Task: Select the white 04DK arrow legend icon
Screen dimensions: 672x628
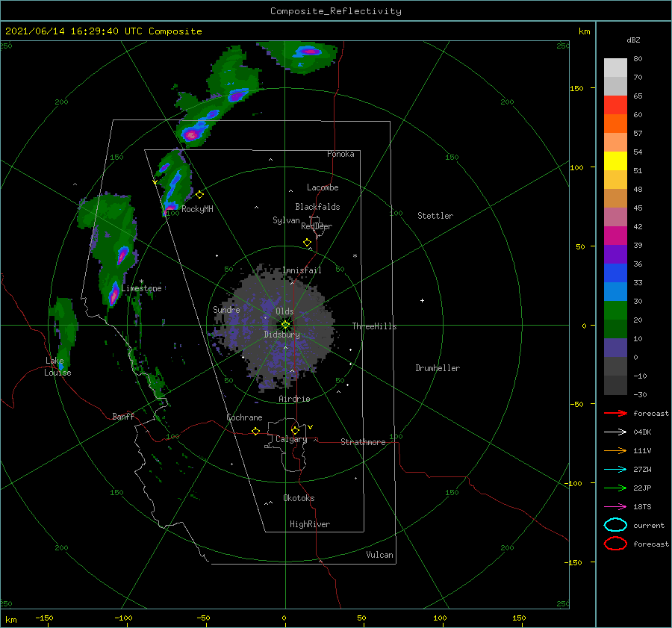Action: (x=615, y=432)
